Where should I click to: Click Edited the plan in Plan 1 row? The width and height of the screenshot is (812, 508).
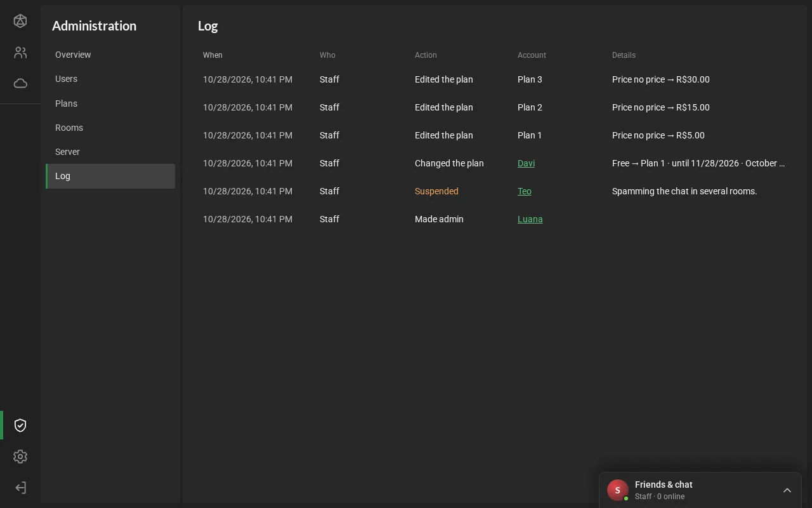pos(444,135)
